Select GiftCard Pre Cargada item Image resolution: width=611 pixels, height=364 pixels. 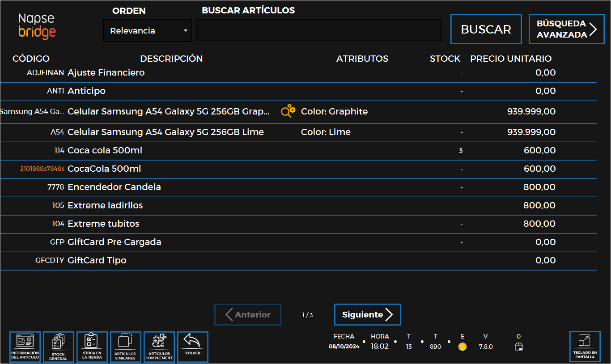point(114,242)
